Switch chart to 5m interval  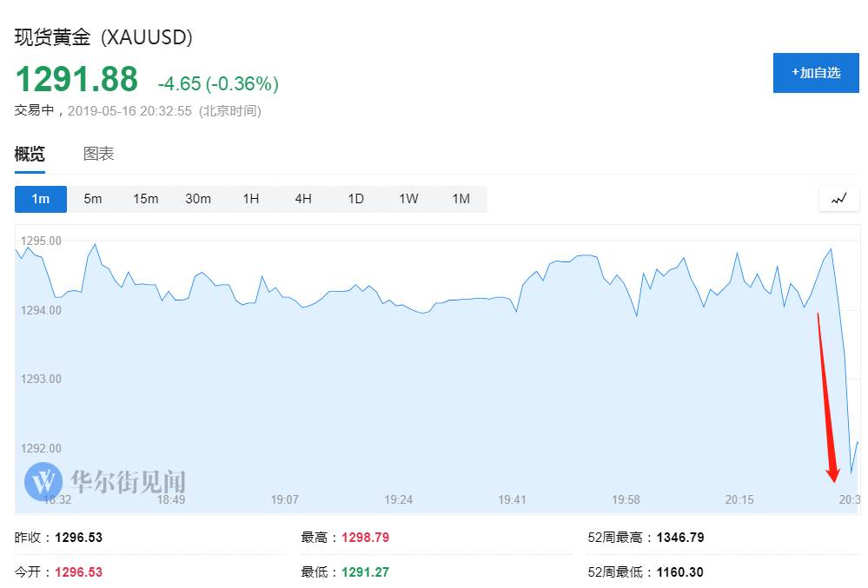(93, 199)
